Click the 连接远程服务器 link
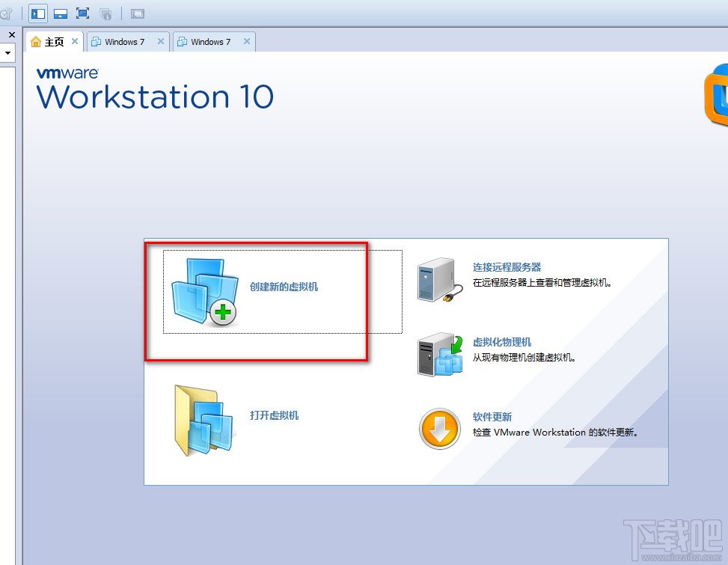Viewport: 728px width, 565px height. pos(507,267)
